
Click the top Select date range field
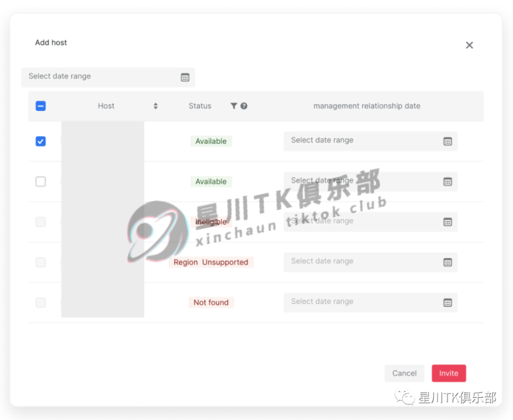tap(108, 77)
